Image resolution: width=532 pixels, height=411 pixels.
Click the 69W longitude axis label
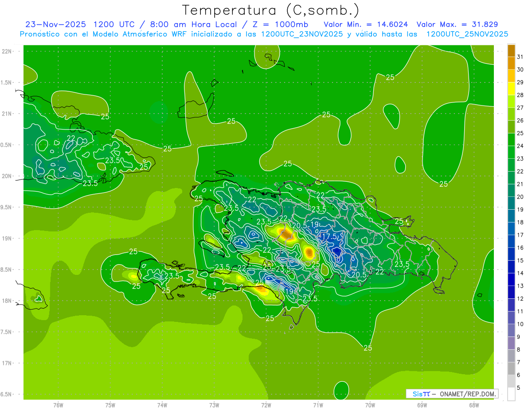(x=422, y=405)
